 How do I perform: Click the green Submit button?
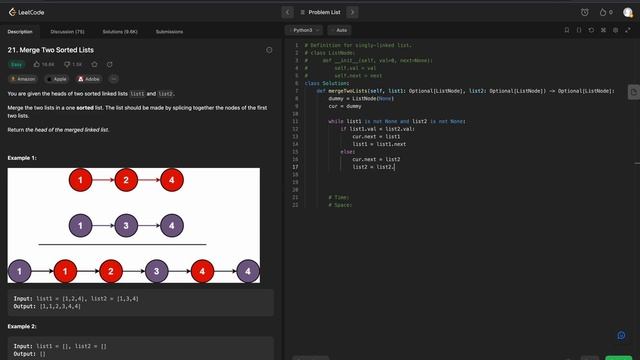619,358
